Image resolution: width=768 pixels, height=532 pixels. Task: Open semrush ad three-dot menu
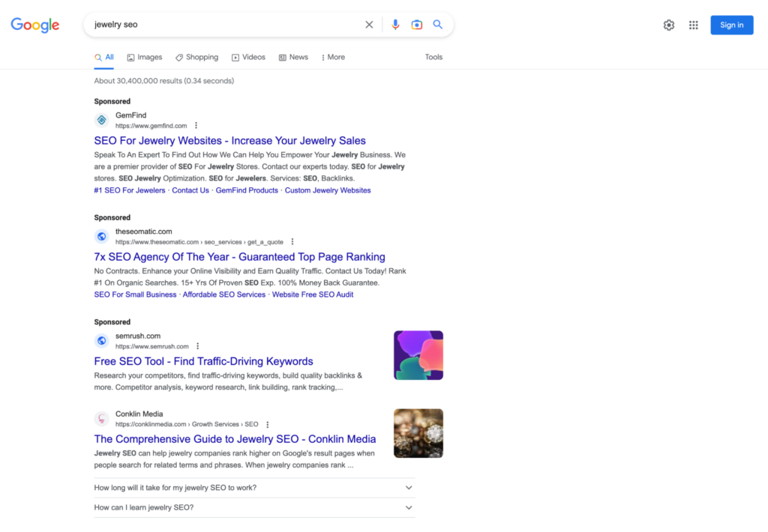pos(198,346)
